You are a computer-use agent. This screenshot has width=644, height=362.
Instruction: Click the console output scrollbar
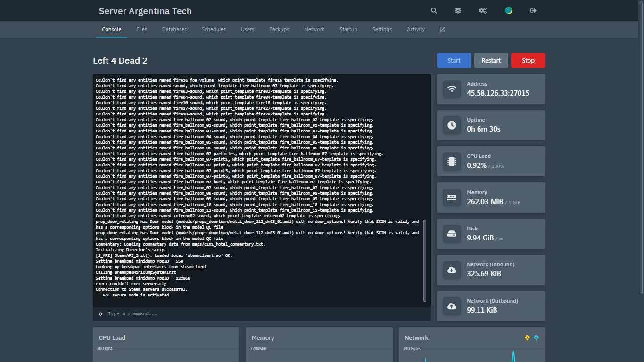[424, 260]
